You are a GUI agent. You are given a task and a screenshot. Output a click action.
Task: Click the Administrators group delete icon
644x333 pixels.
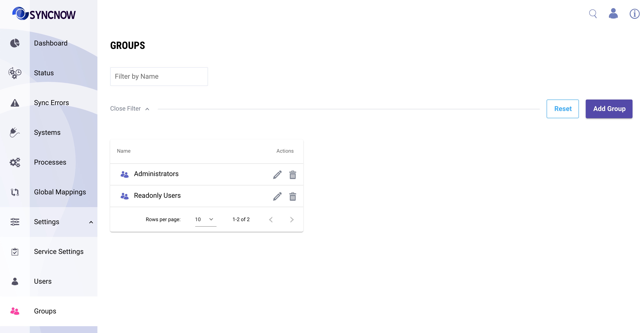click(x=293, y=175)
